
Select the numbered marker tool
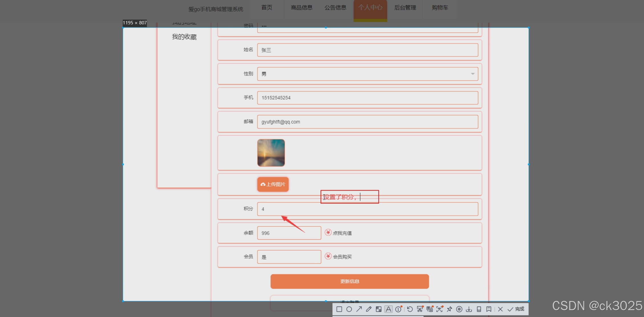tap(399, 309)
